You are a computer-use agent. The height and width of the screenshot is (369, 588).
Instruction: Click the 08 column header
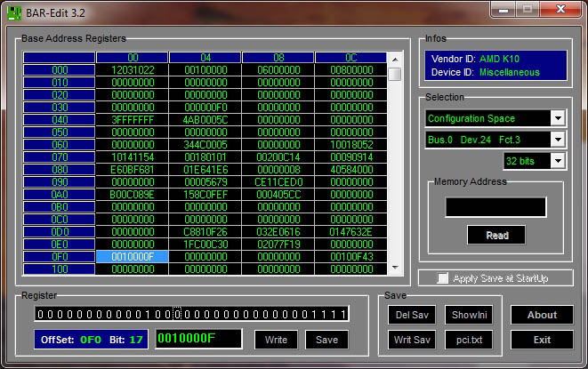click(278, 58)
